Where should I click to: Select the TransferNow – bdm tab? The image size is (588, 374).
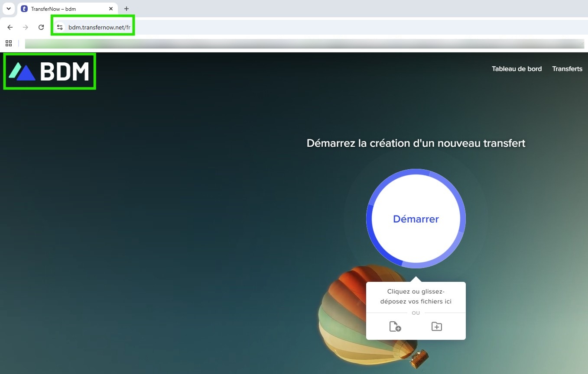click(x=68, y=9)
